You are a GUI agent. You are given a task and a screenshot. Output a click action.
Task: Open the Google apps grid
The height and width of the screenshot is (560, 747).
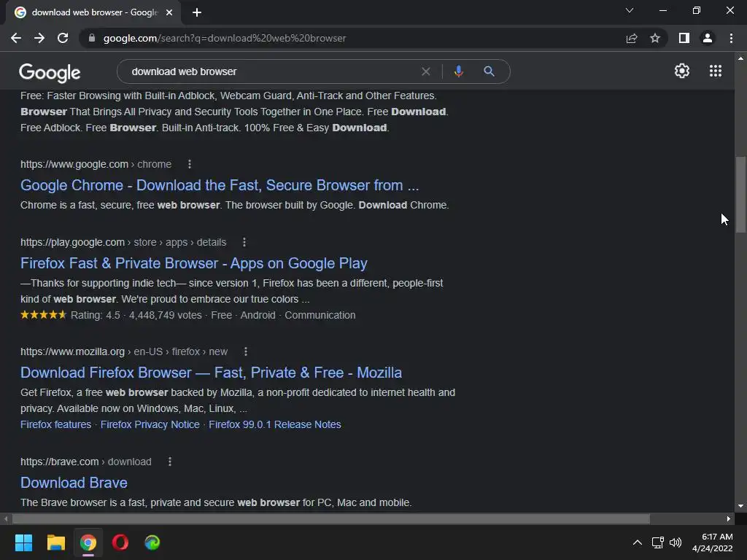tap(716, 71)
